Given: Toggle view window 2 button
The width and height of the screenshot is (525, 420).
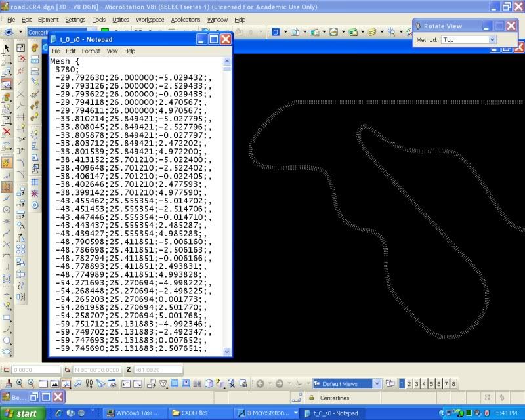Looking at the screenshot, I should pos(409,383).
